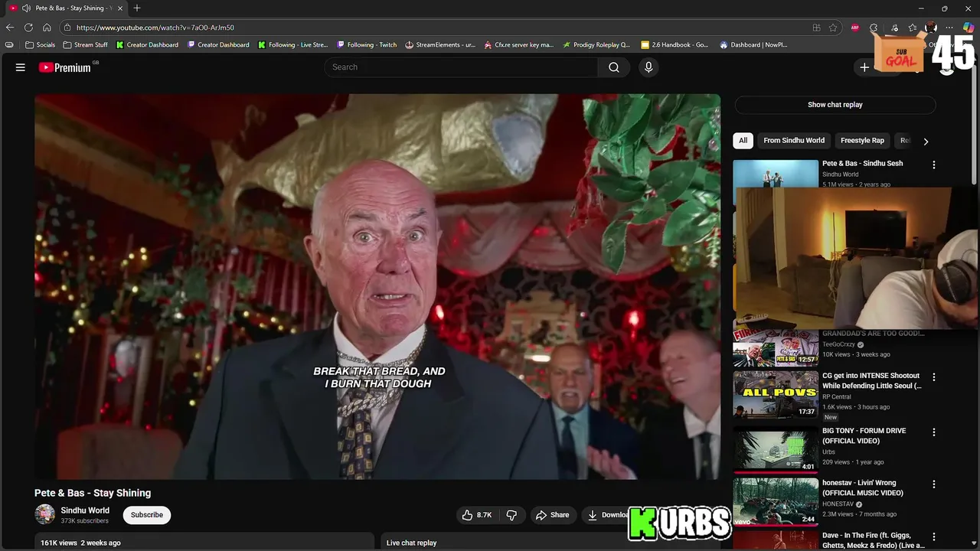
Task: Open GRANDDAD'S ARE TOO GOOD 12:57 thumbnail
Action: click(x=776, y=347)
